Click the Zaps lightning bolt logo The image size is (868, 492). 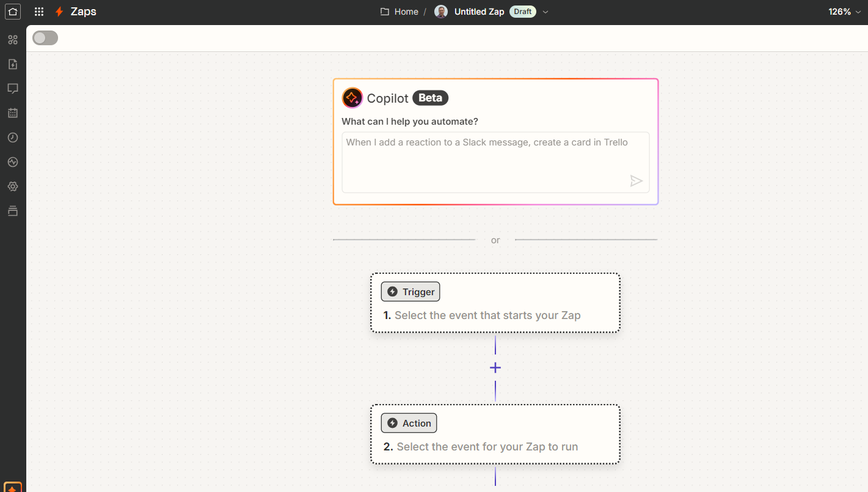[x=59, y=12]
